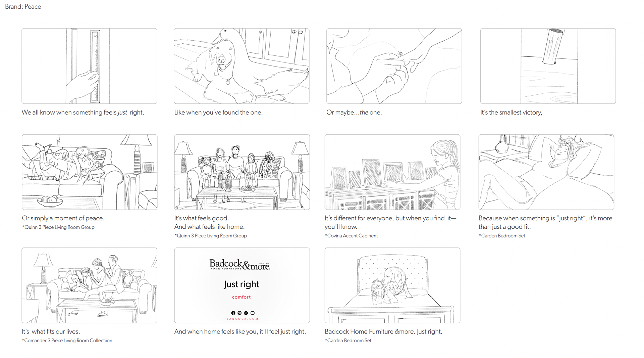This screenshot has height=358, width=644.
Task: Select the child and dog on bed frame
Action: [x=392, y=285]
